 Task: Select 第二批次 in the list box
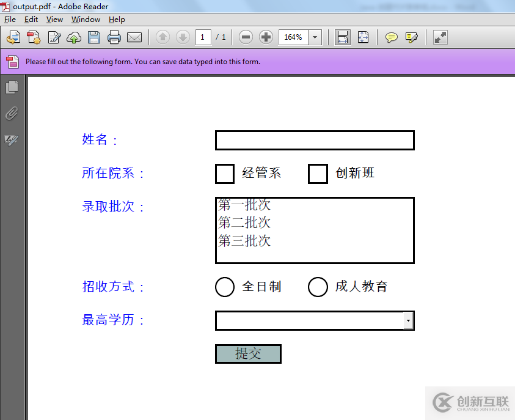(244, 223)
